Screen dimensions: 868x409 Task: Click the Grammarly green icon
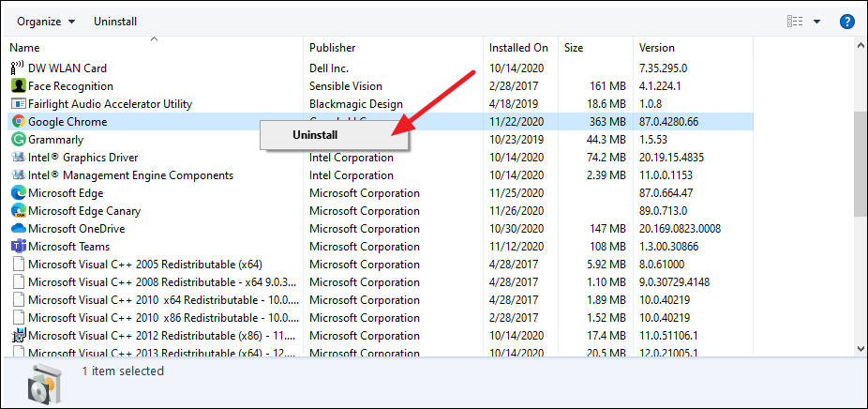[18, 139]
